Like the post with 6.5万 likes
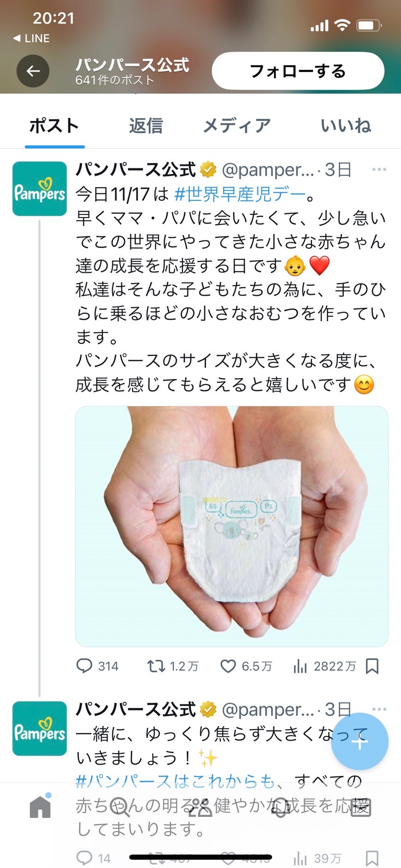 point(246,666)
